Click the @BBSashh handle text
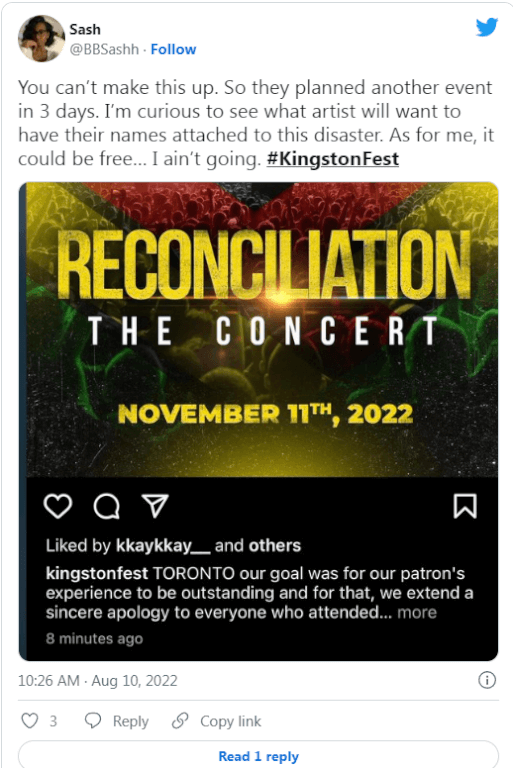This screenshot has height=768, width=513. tap(104, 49)
